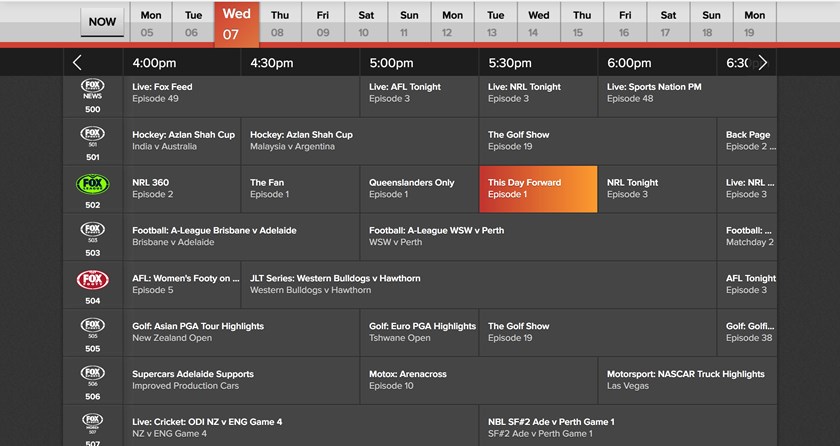
Task: Switch to the Sat 17 date tab
Action: tap(669, 22)
